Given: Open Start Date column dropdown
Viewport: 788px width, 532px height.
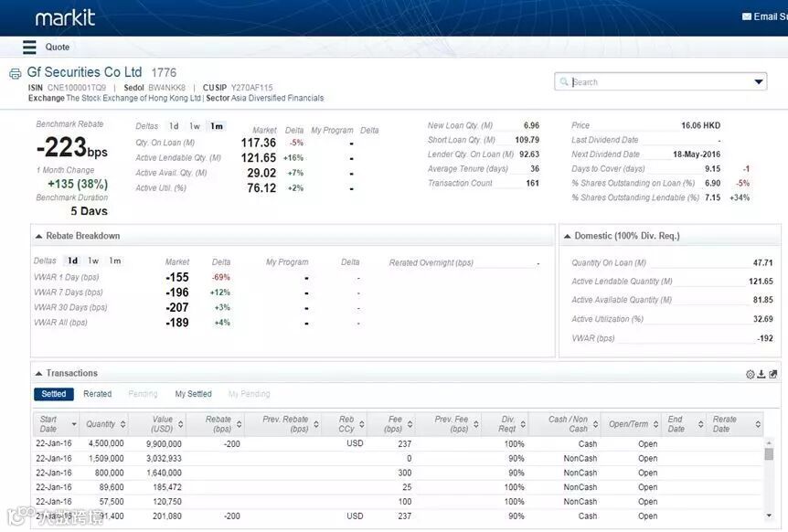Looking at the screenshot, I should [x=74, y=424].
